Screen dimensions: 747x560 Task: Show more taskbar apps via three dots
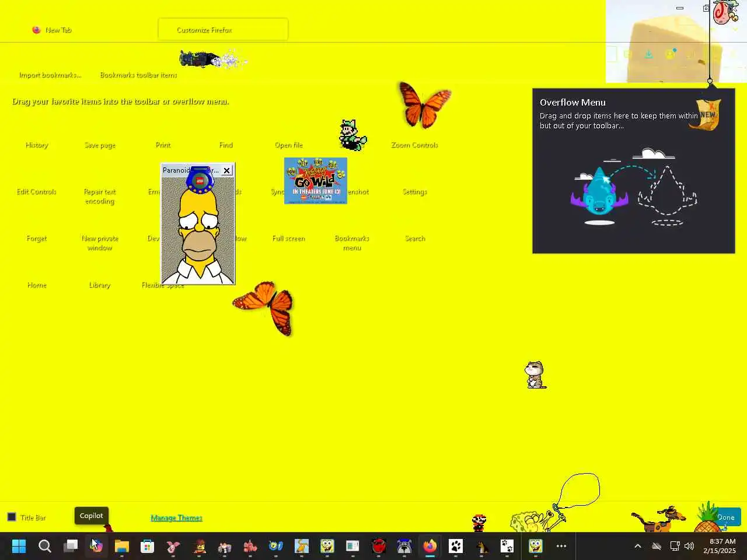coord(561,547)
